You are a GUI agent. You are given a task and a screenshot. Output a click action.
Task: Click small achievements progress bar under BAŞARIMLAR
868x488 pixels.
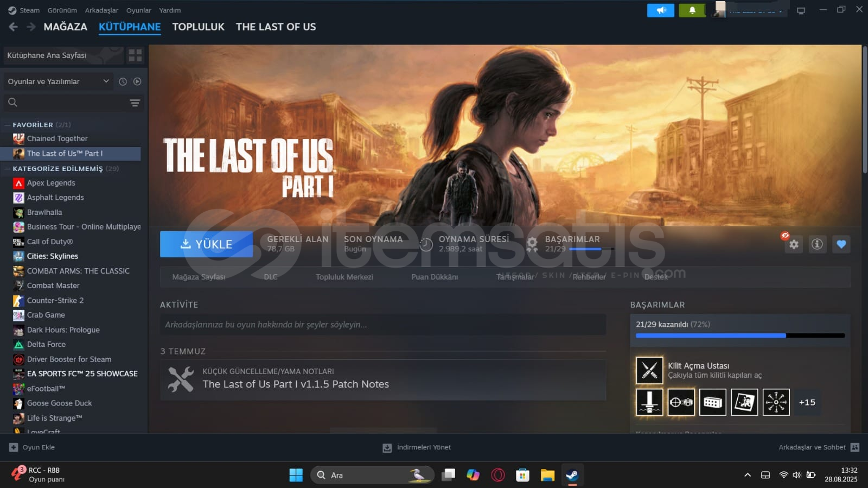[591, 249]
